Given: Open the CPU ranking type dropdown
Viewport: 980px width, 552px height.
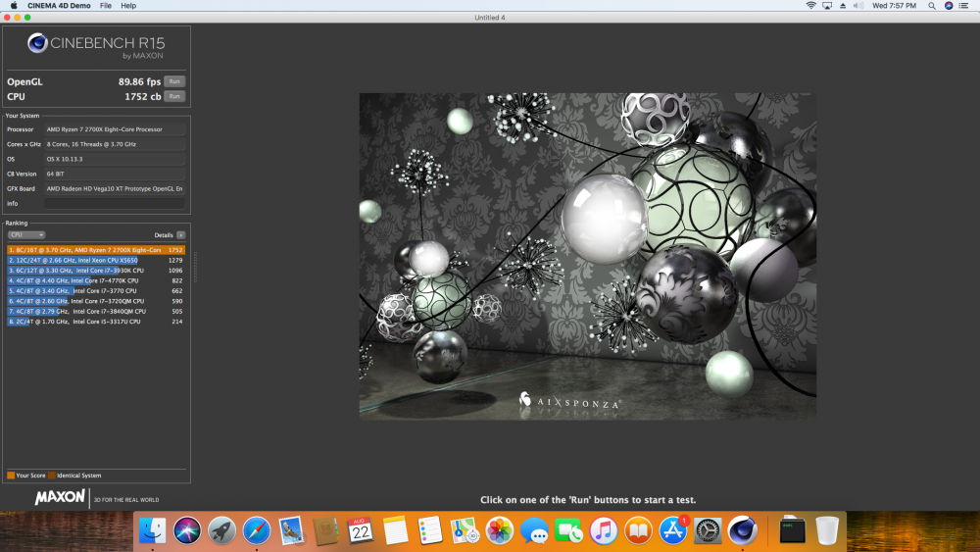Looking at the screenshot, I should (x=26, y=235).
